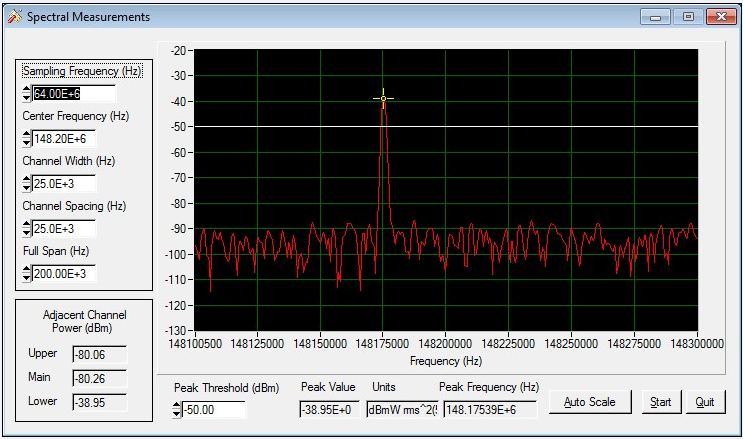743x439 pixels.
Task: Click the Channel Spacing stepper arrows
Action: 26,228
